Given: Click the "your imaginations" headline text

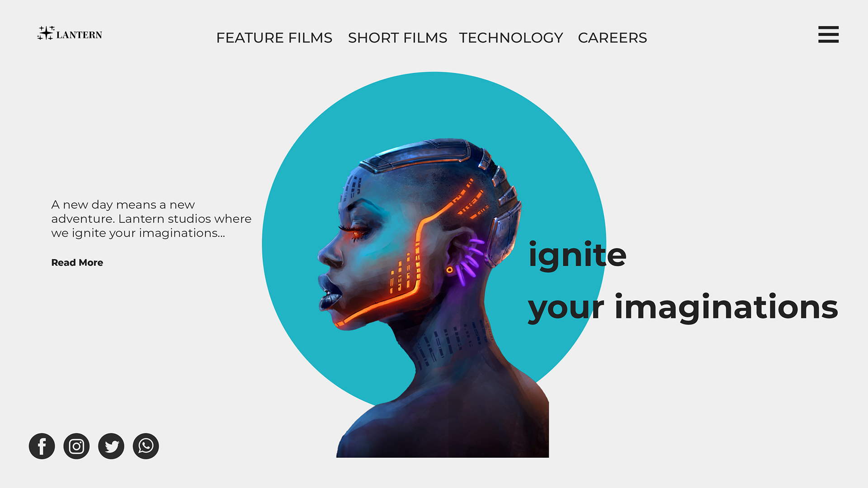Looking at the screenshot, I should pyautogui.click(x=683, y=308).
